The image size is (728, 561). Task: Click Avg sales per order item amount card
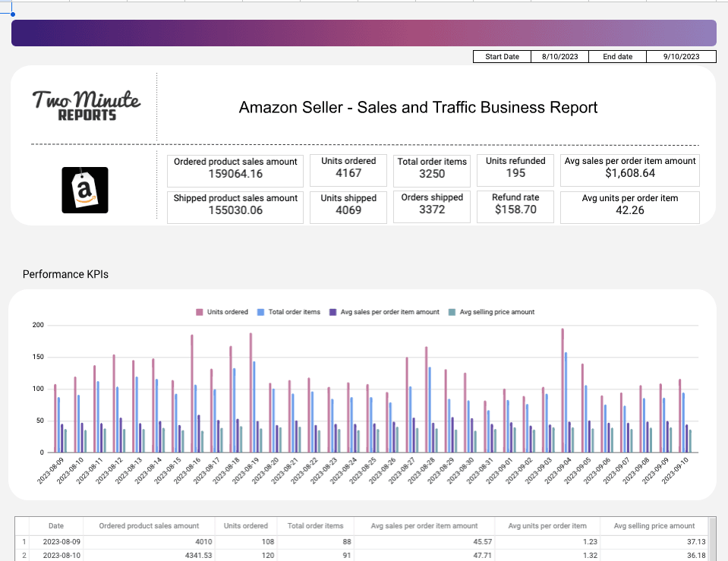pos(630,171)
